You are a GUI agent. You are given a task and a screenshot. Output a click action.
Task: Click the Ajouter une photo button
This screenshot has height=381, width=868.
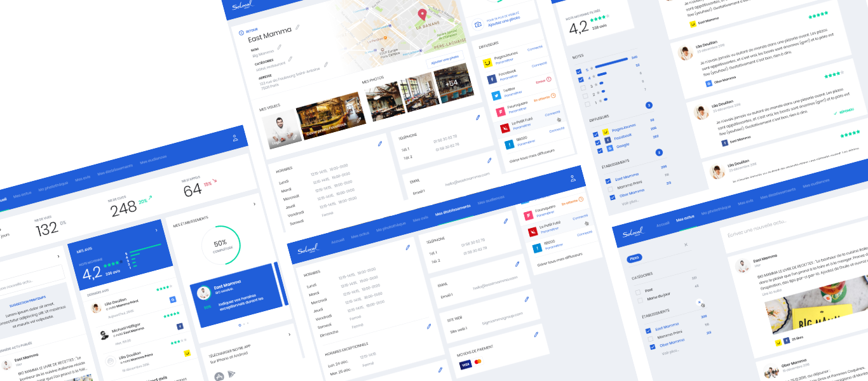[x=445, y=60]
